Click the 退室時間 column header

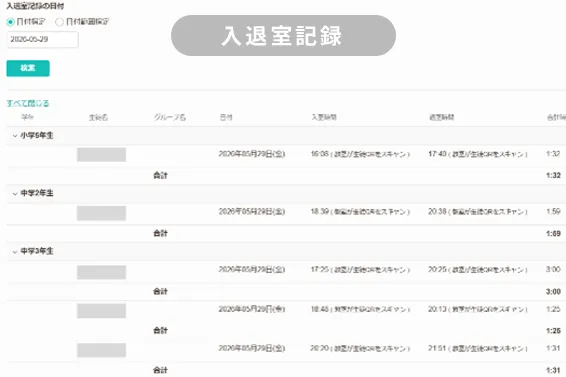pyautogui.click(x=441, y=117)
